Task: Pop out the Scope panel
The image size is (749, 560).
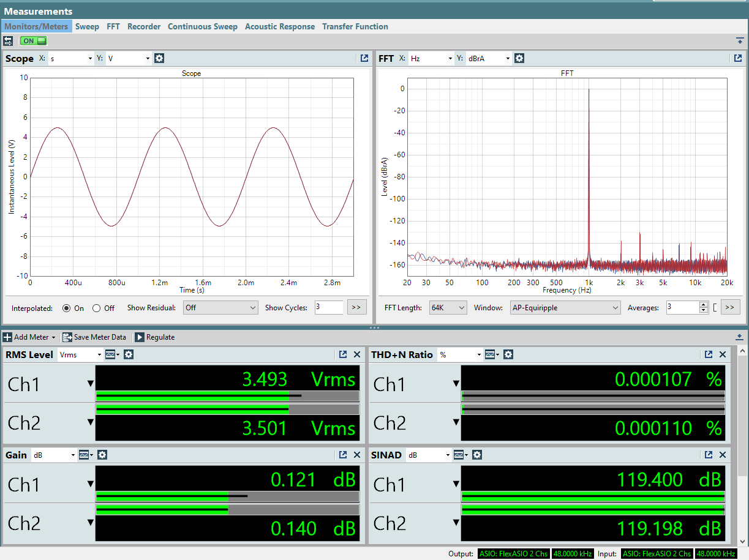Action: click(x=364, y=58)
